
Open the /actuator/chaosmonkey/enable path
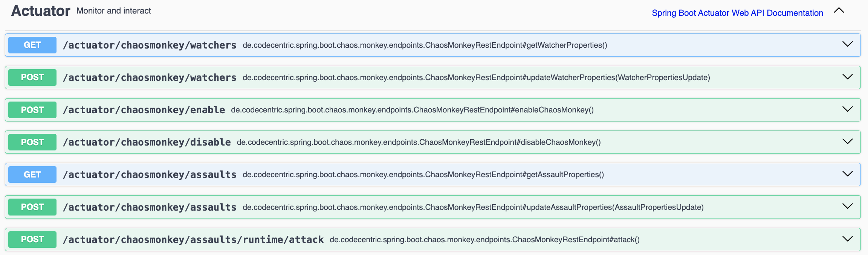144,110
